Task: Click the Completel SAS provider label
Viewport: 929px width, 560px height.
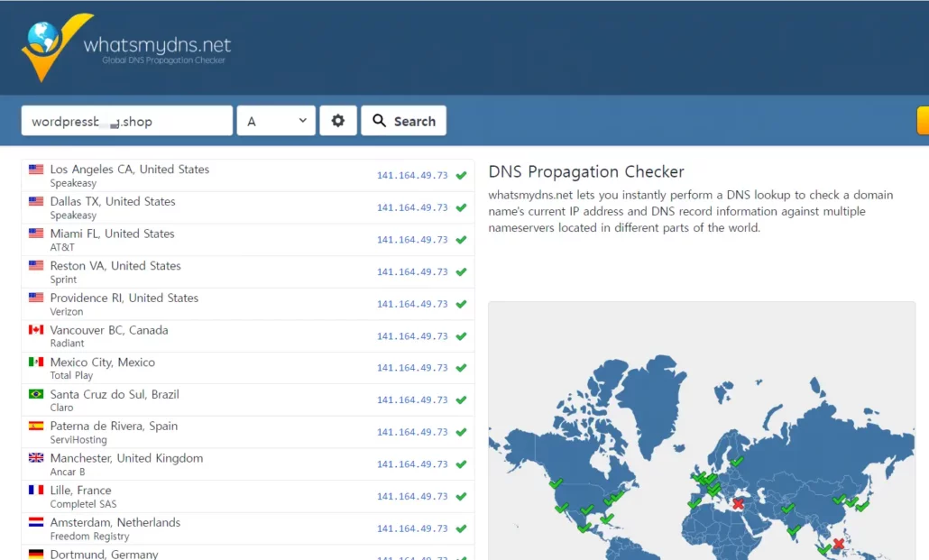Action: click(83, 504)
